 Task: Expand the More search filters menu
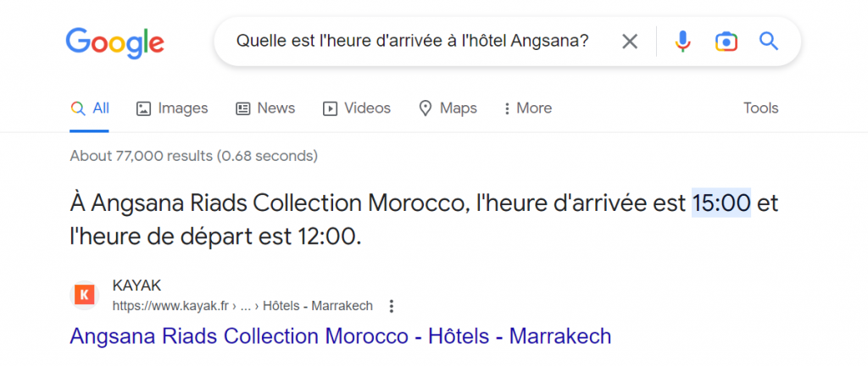click(527, 108)
